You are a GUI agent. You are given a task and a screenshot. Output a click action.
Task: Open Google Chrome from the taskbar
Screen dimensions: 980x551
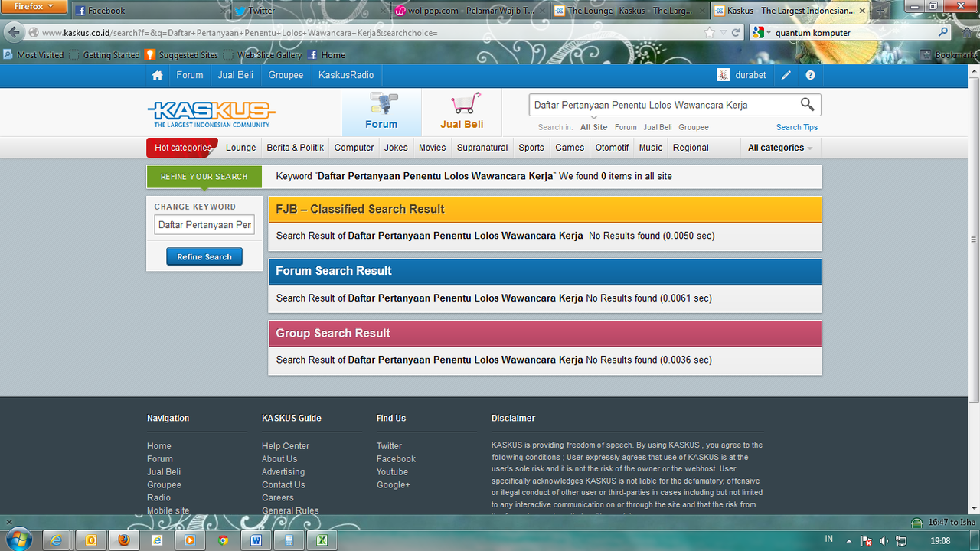(223, 540)
